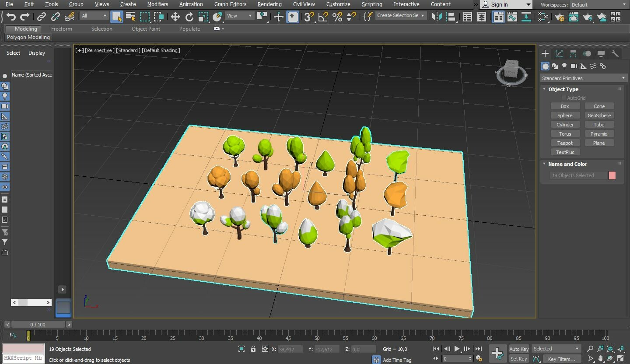Select the Select and Move tool
This screenshot has height=364, width=630.
[175, 16]
